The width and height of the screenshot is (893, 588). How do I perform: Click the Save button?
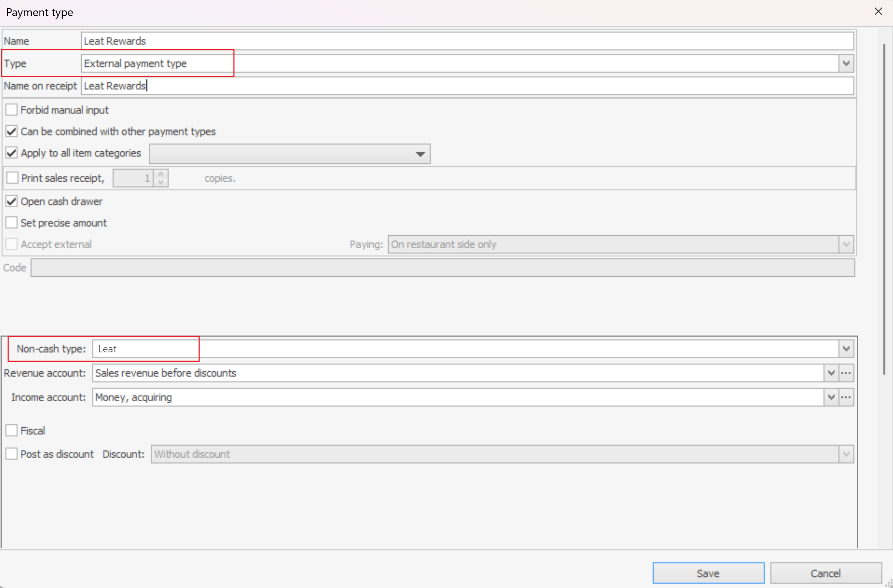[708, 573]
